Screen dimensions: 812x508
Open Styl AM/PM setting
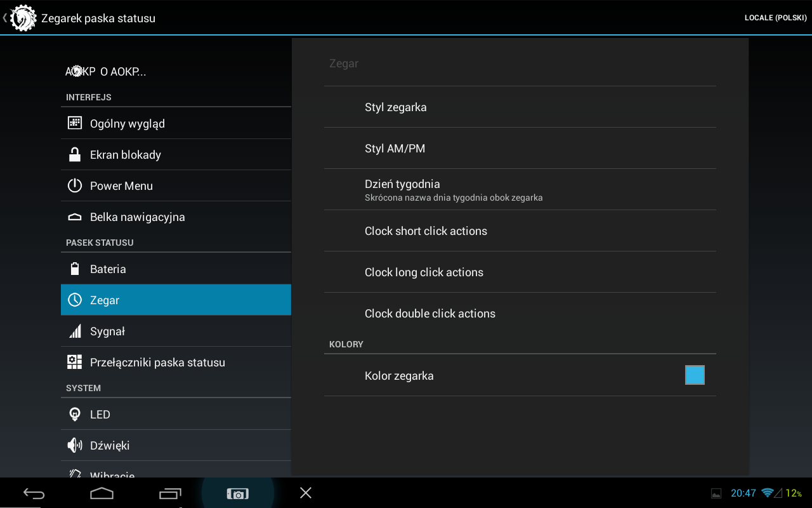(520, 148)
